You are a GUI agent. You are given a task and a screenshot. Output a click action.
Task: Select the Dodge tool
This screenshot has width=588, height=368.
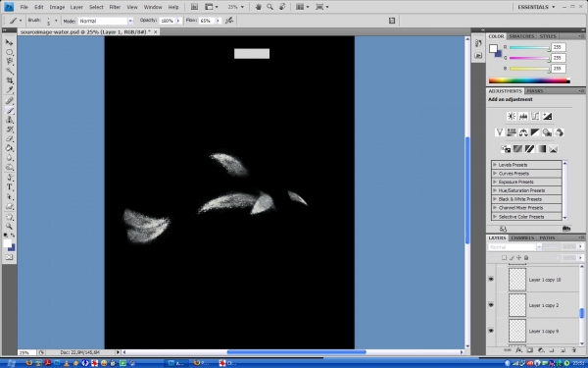10,168
